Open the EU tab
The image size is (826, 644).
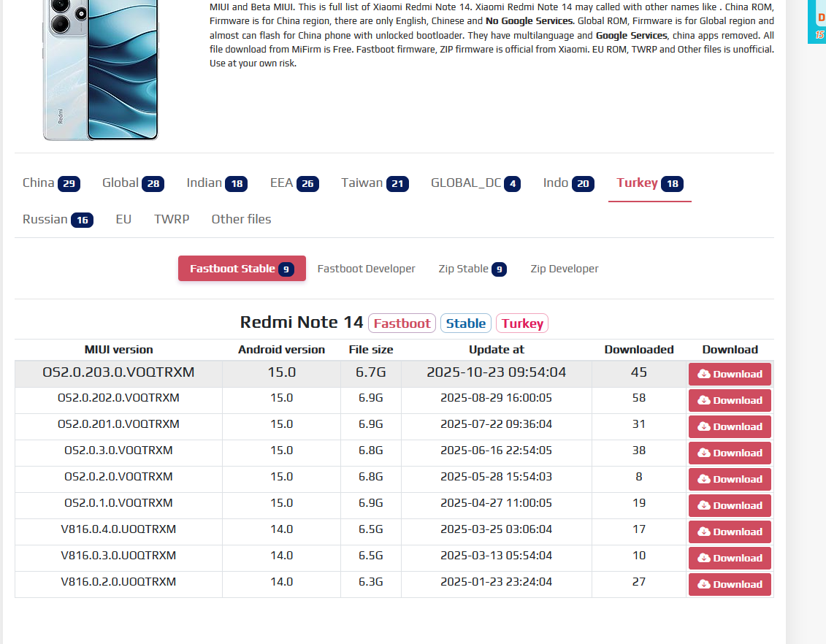click(x=123, y=220)
